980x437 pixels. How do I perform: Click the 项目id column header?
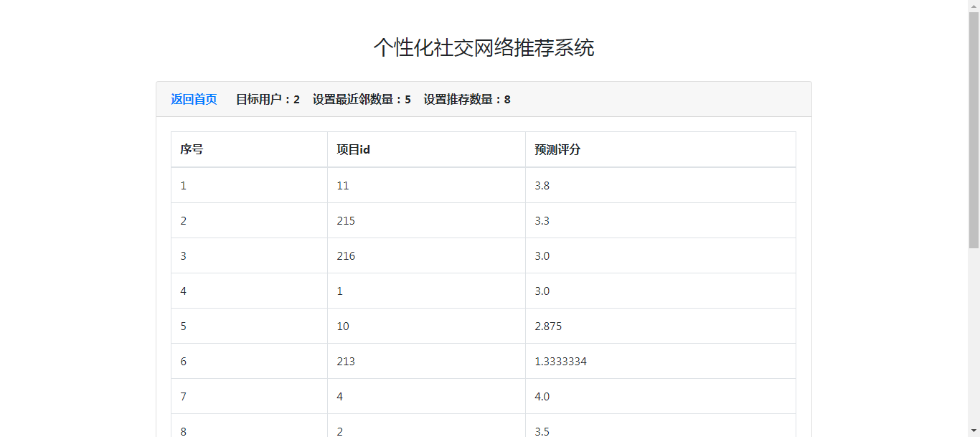426,149
